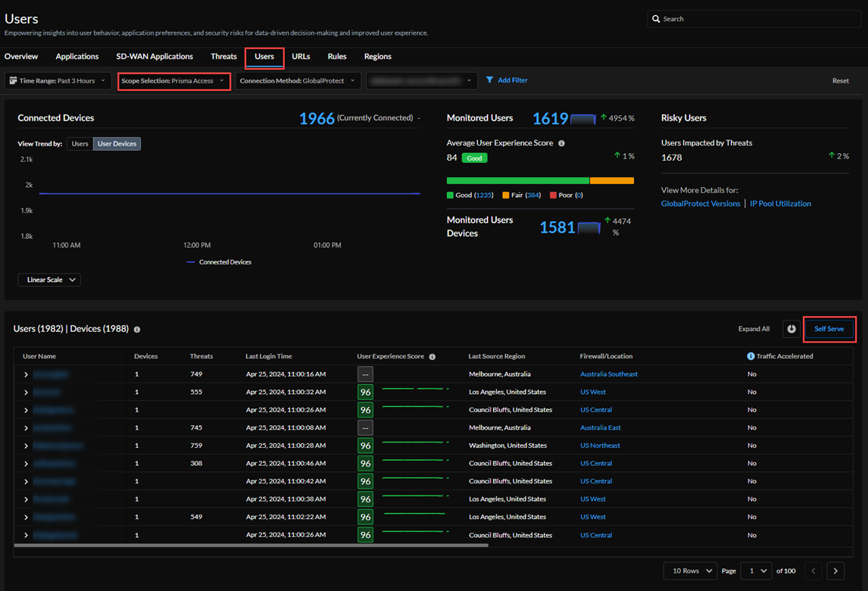
Task: Switch trend view to Users
Action: [x=80, y=144]
